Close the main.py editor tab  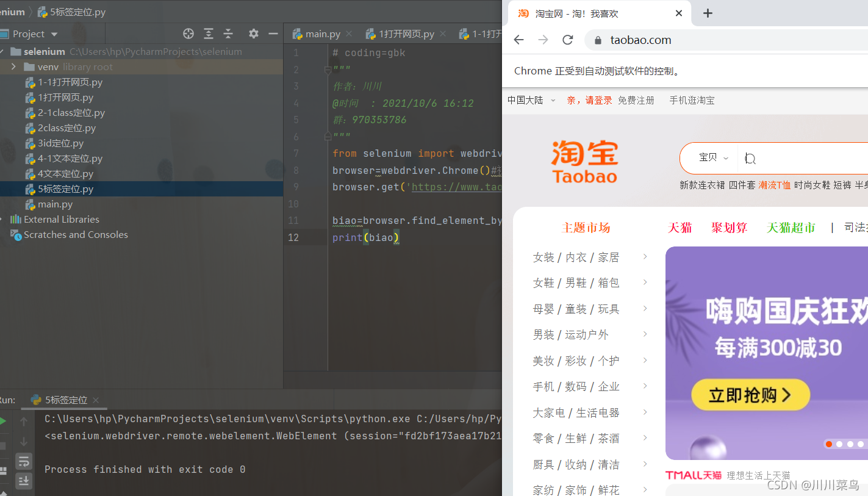(x=349, y=34)
